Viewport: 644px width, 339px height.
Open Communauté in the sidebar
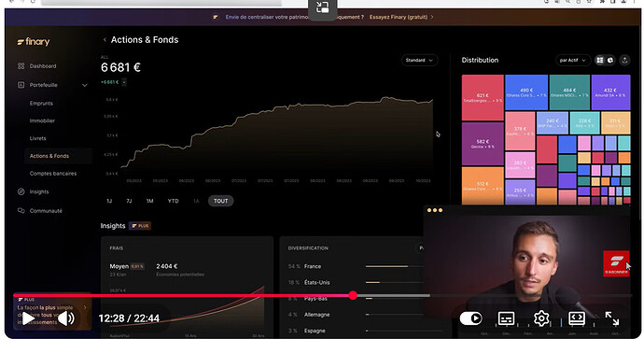46,211
